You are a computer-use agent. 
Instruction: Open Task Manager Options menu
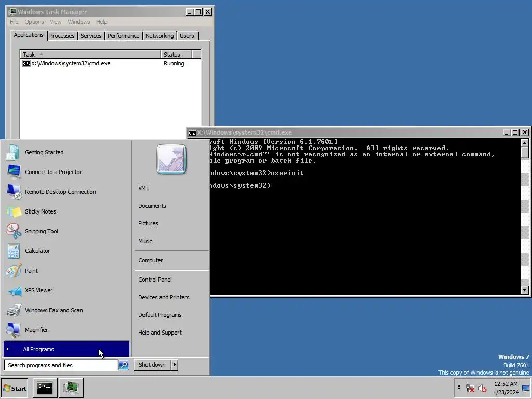(34, 22)
